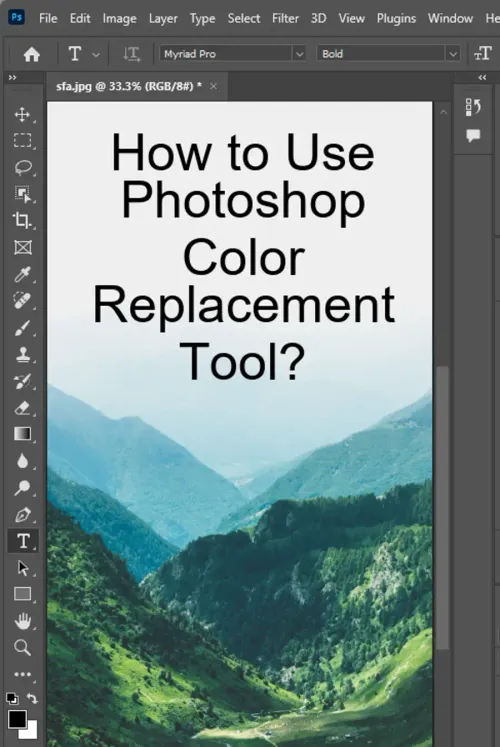
Task: Open the Select menu
Action: click(x=244, y=18)
